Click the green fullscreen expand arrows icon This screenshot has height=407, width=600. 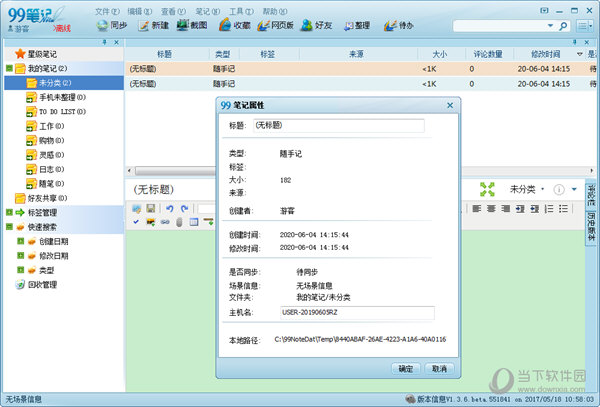click(487, 189)
